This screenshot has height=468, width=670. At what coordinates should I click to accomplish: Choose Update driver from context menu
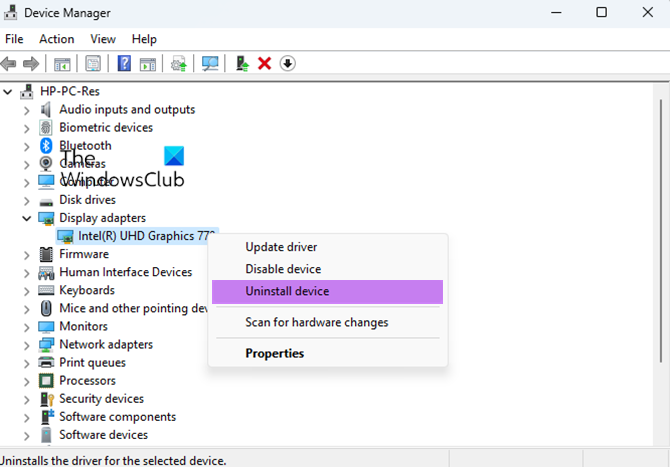pyautogui.click(x=327, y=247)
